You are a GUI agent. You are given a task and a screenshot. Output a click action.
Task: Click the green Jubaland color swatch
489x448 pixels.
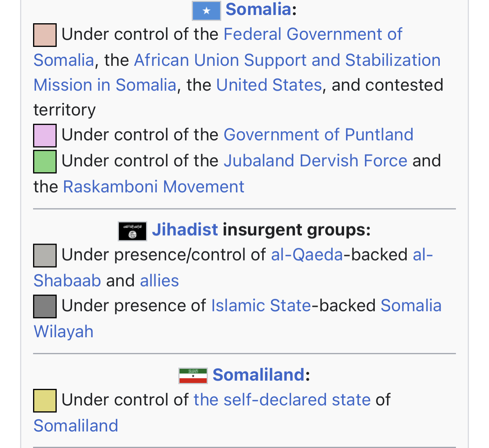pos(45,162)
